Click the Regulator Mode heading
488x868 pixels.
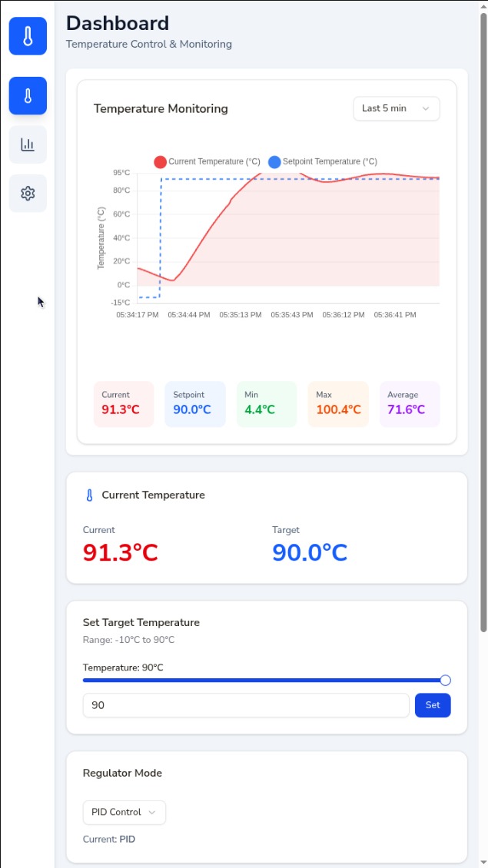pyautogui.click(x=122, y=773)
